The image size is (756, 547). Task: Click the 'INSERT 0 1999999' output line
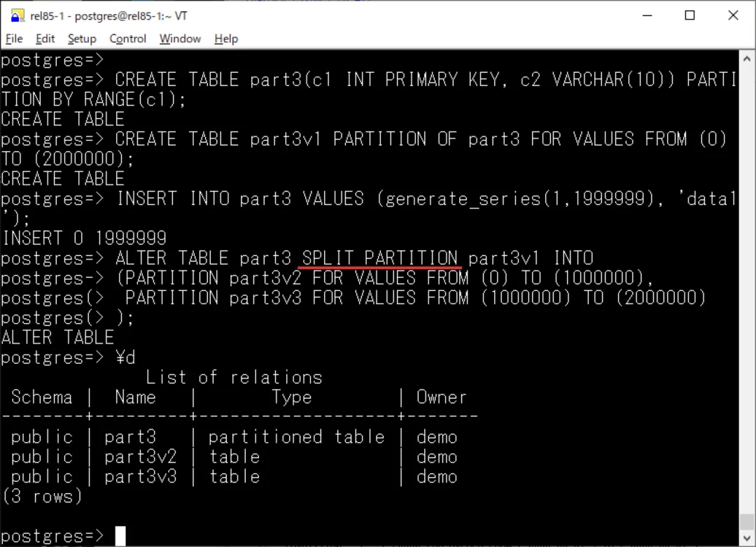click(85, 238)
